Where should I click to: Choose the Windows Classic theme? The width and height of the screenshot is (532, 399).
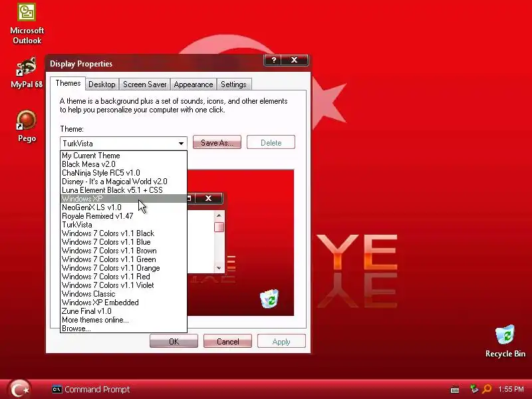click(124, 294)
